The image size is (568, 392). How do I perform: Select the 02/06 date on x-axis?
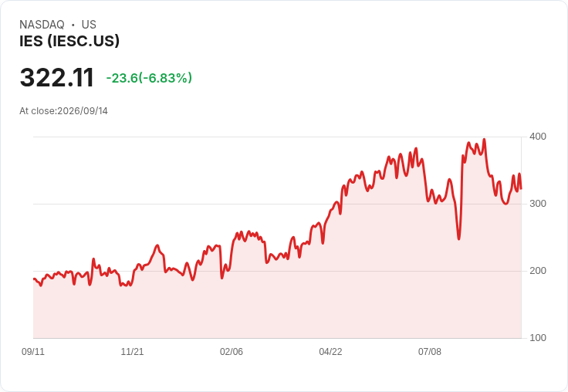(x=232, y=352)
